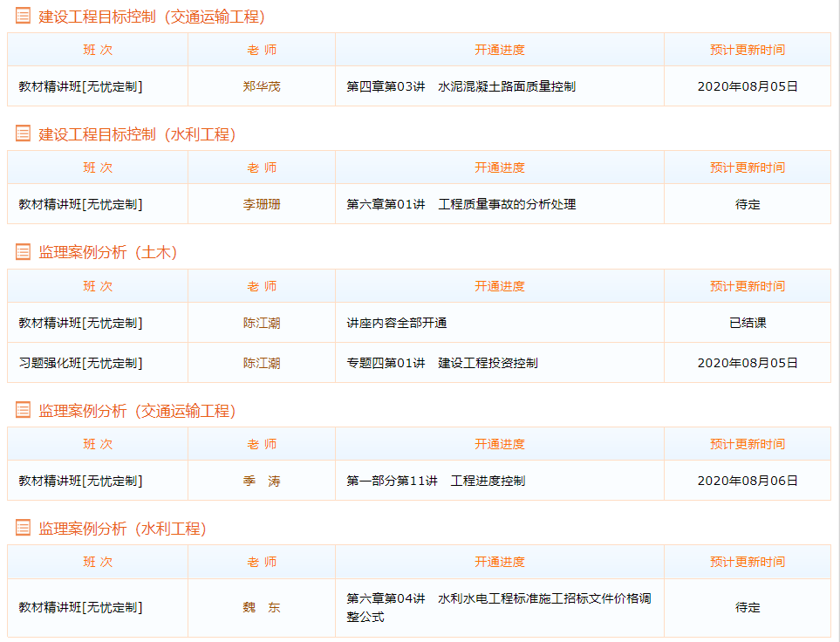Click the list icon beside 建设工程目标控制（水利工程）
The height and width of the screenshot is (642, 840).
(x=23, y=133)
